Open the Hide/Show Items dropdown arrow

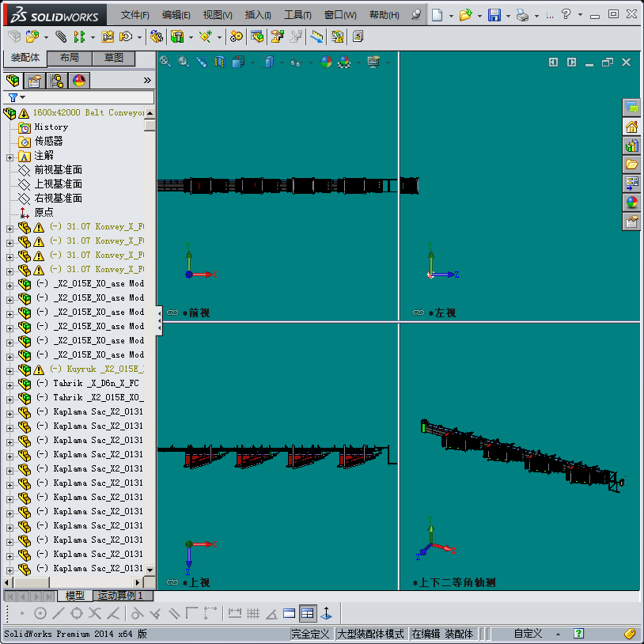click(311, 63)
